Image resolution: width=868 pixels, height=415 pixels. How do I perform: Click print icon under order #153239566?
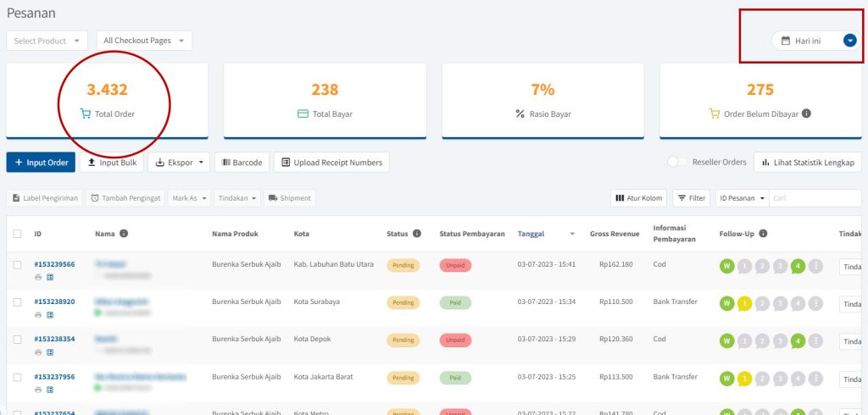[x=38, y=277]
